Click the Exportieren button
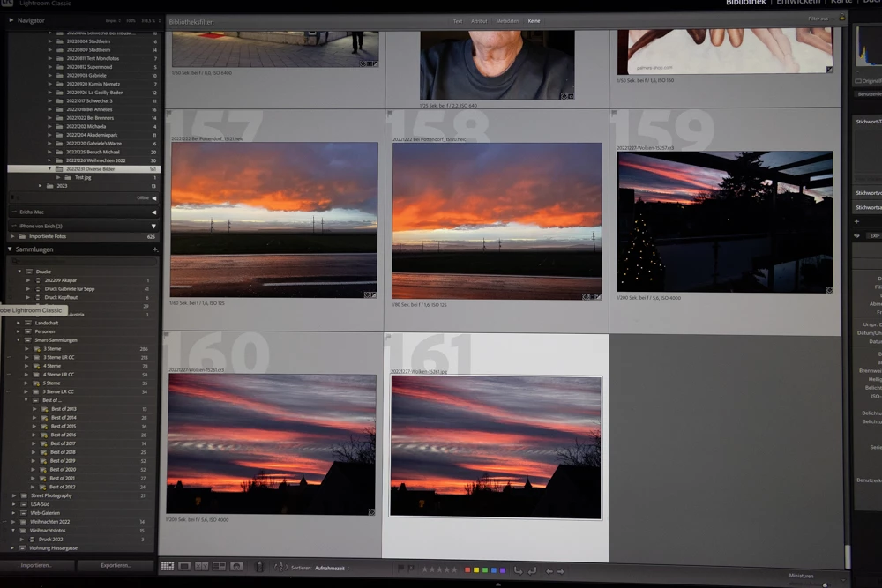 116,565
